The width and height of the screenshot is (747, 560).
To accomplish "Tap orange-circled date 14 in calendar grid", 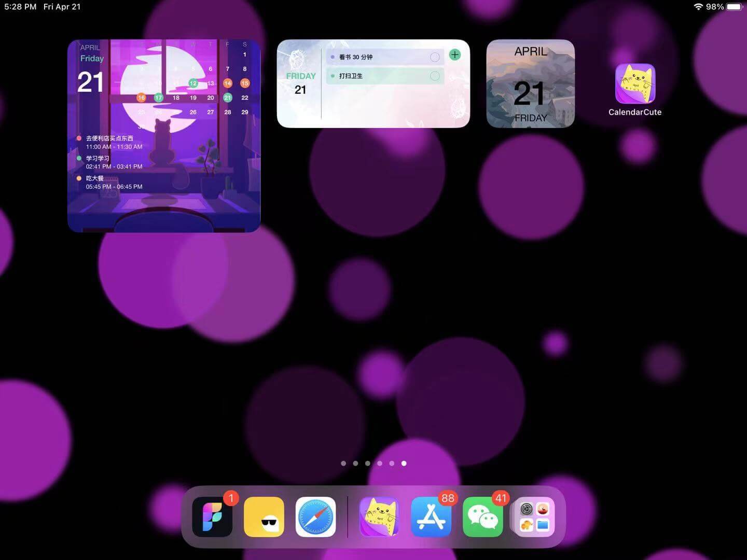I will click(228, 83).
